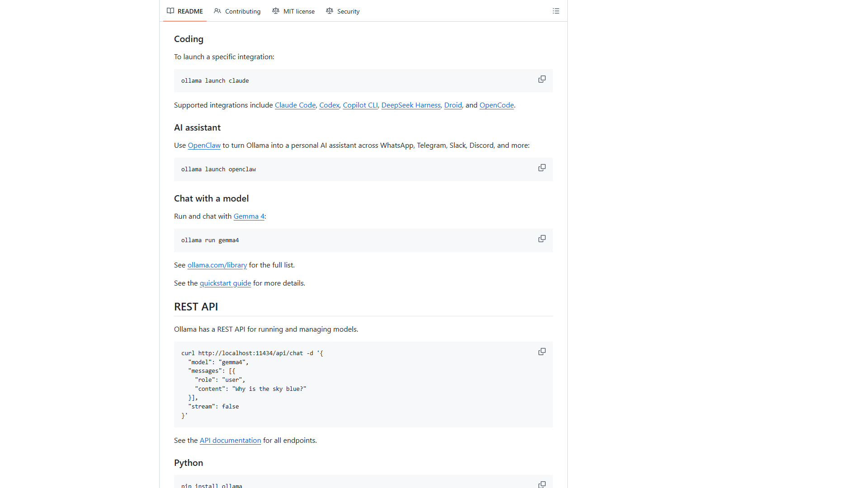Switch to the README tab

pos(185,11)
